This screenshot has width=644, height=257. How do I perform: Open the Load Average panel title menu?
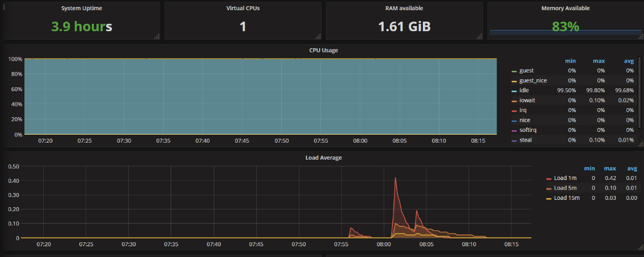coord(324,157)
